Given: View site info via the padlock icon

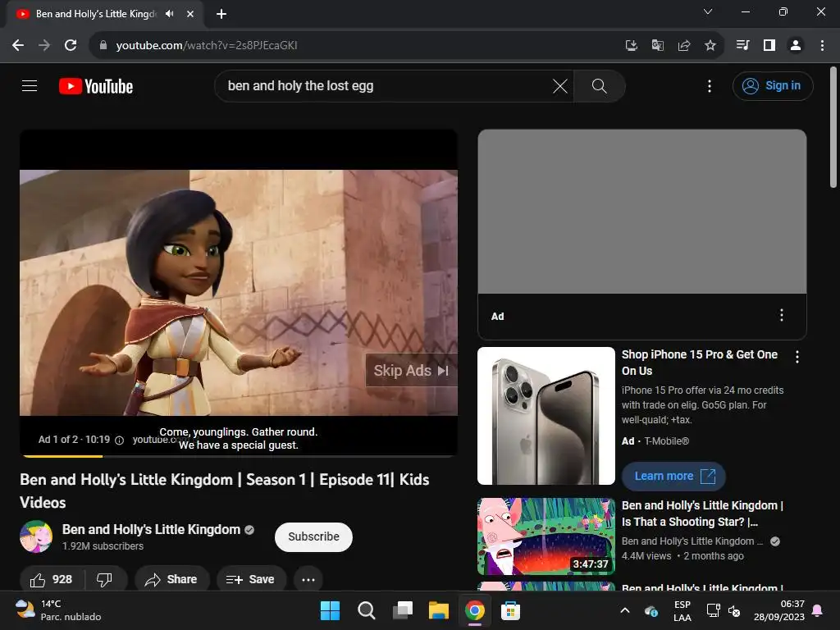Looking at the screenshot, I should [103, 45].
